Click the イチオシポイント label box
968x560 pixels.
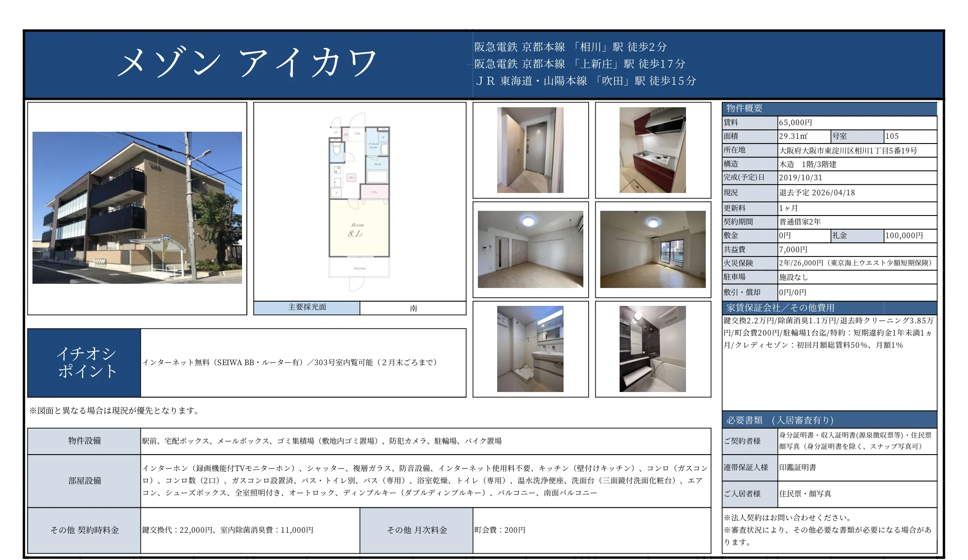click(85, 362)
